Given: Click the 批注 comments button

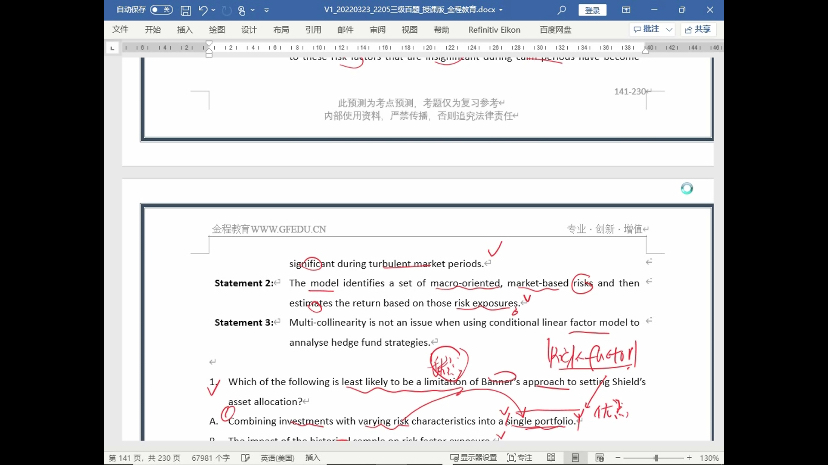Looking at the screenshot, I should coord(647,29).
